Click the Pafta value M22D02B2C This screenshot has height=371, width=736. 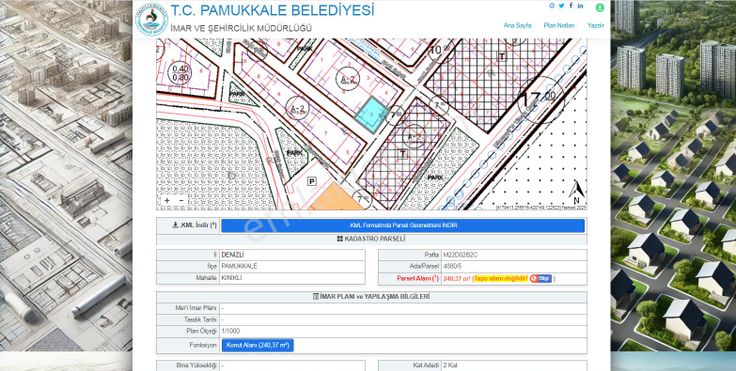(460, 255)
